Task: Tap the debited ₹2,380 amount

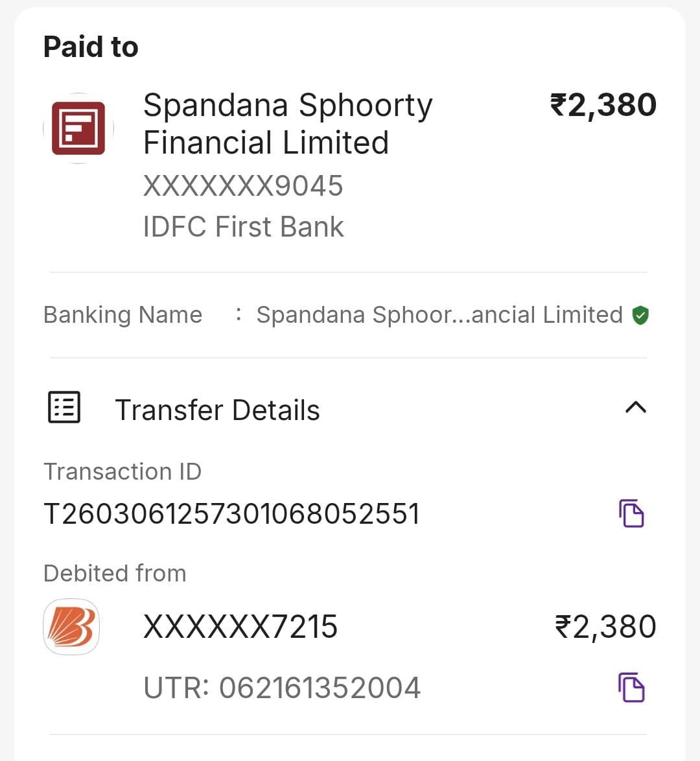Action: tap(605, 627)
